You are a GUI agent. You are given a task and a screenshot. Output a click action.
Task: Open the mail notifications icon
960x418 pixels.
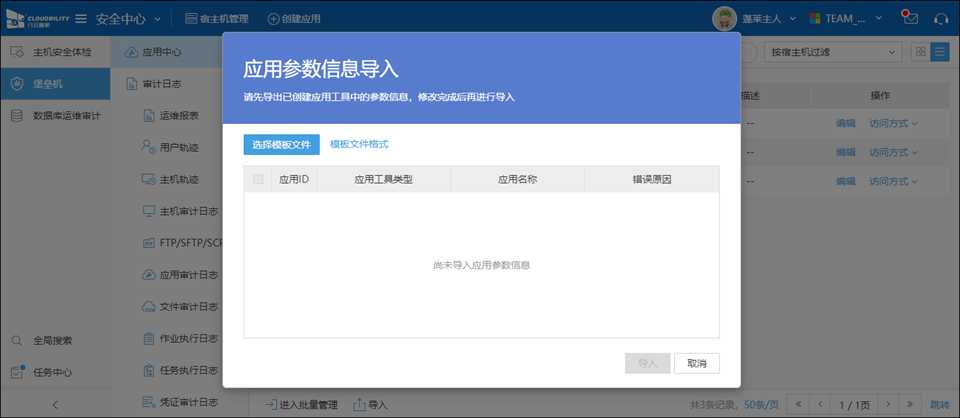(x=908, y=18)
